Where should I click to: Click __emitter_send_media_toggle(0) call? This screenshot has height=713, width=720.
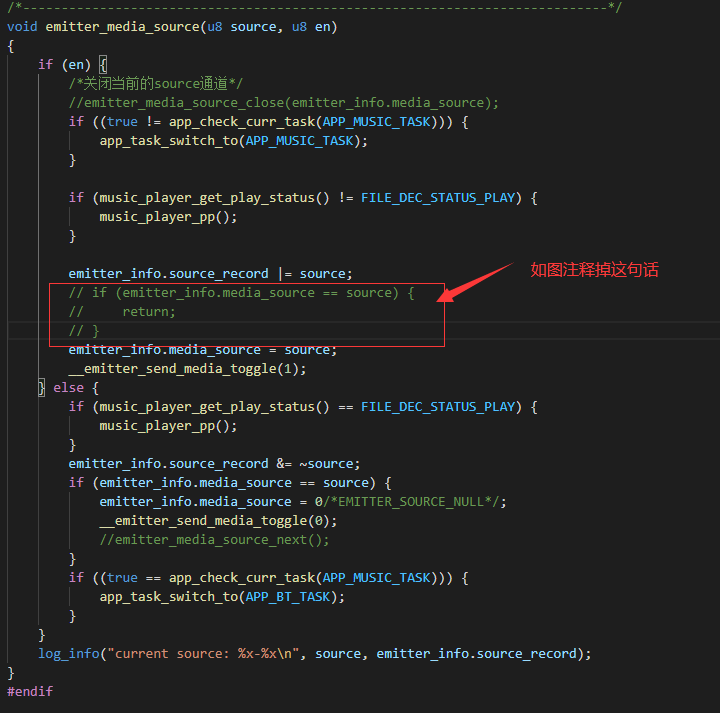pos(219,521)
